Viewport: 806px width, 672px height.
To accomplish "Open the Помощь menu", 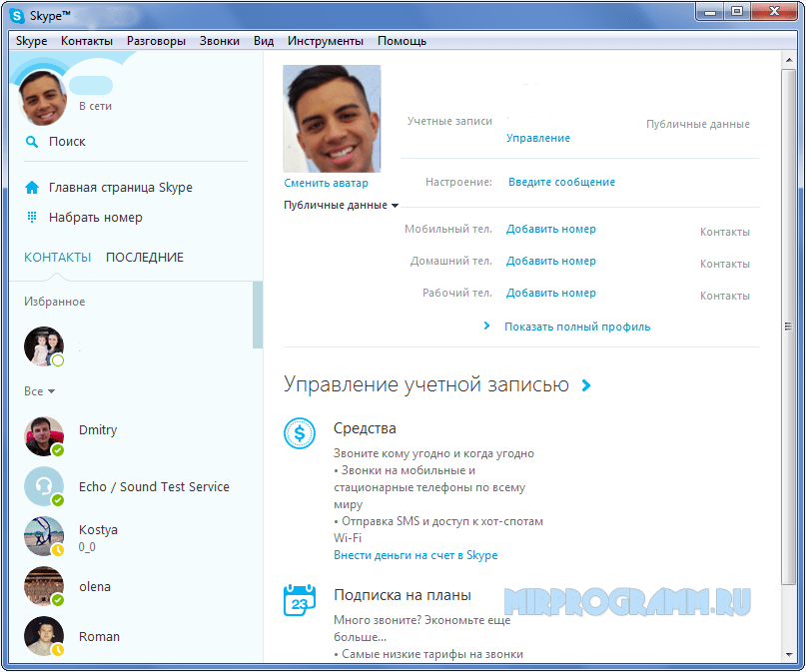I will pyautogui.click(x=402, y=41).
